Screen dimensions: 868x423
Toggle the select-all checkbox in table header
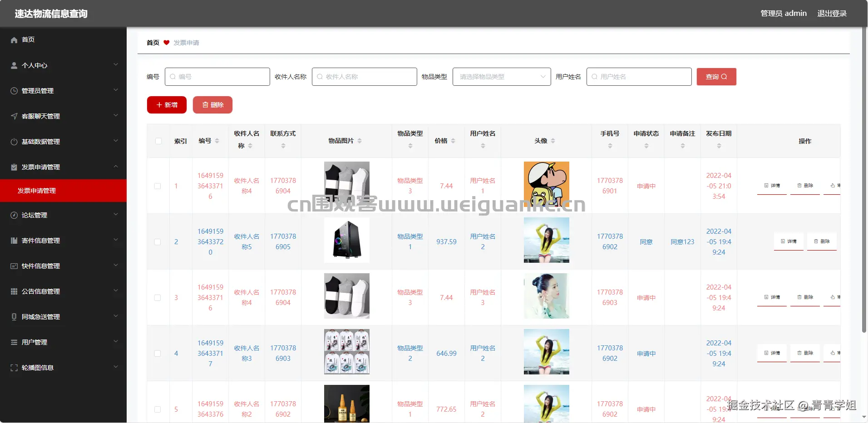click(158, 141)
